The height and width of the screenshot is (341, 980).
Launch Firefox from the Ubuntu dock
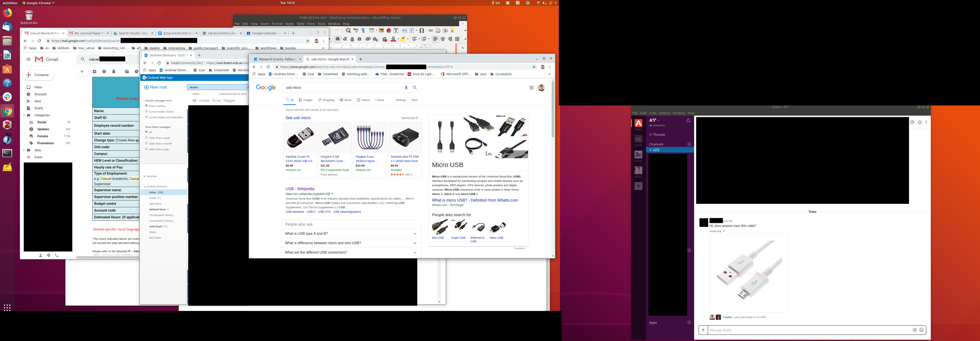click(x=7, y=13)
